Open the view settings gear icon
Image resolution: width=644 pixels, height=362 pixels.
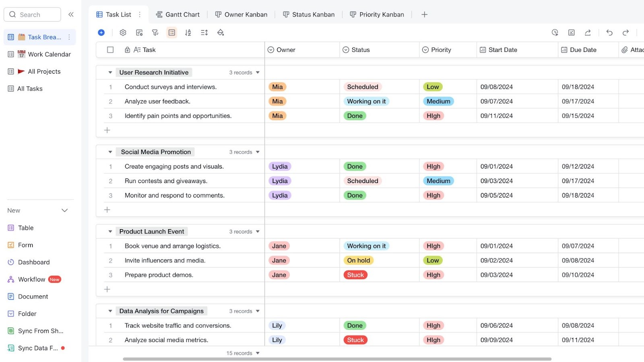point(123,33)
